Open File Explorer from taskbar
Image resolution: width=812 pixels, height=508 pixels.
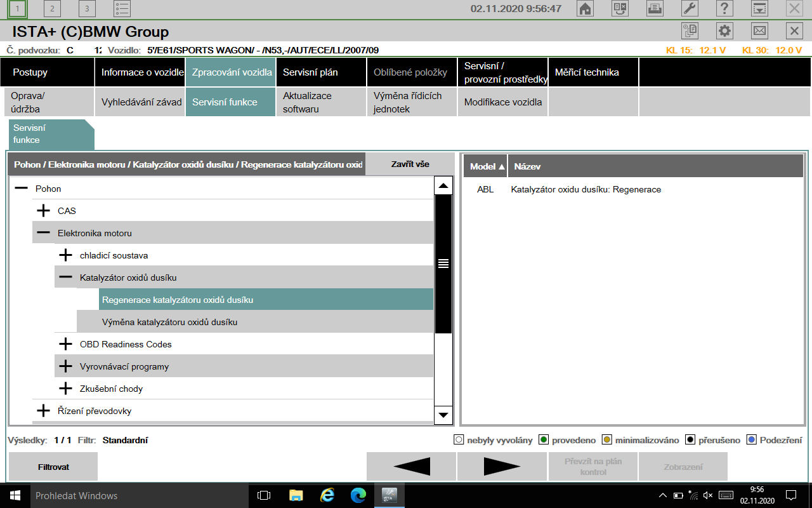tap(296, 495)
